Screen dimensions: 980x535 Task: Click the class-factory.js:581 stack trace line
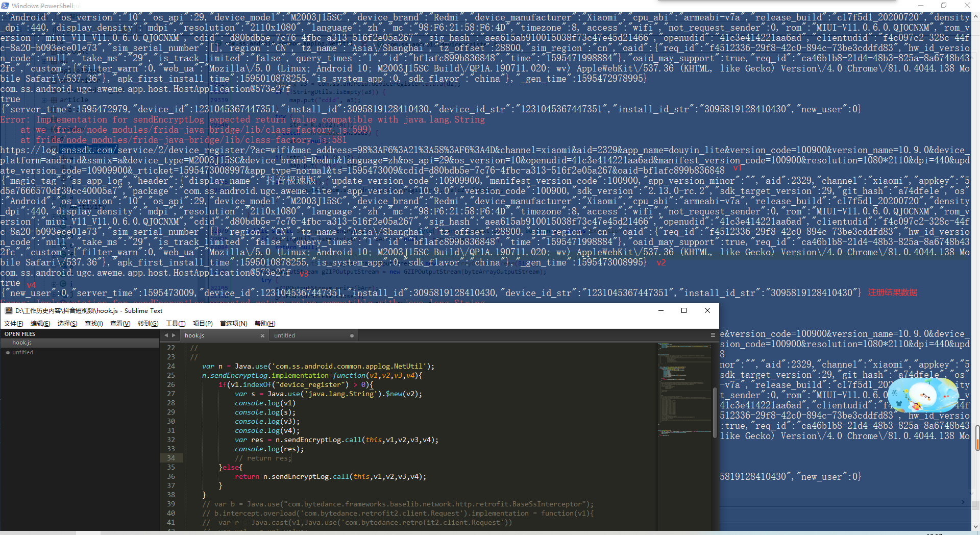184,140
